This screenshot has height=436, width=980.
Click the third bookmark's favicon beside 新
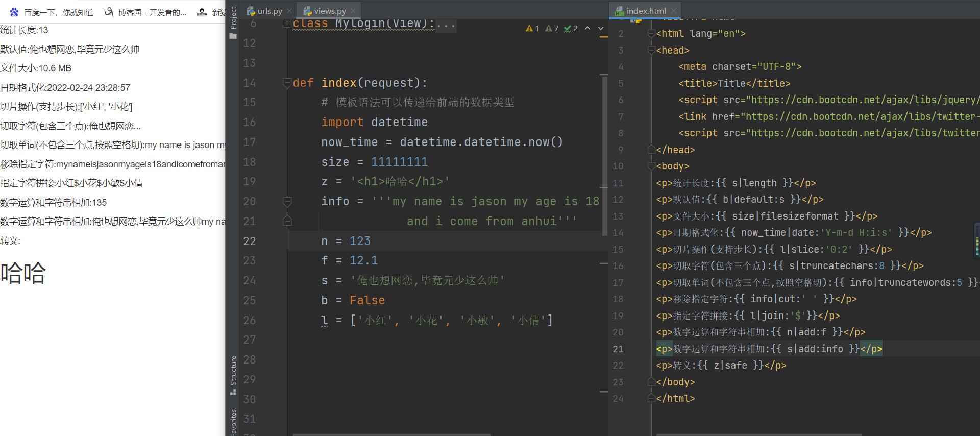(203, 12)
